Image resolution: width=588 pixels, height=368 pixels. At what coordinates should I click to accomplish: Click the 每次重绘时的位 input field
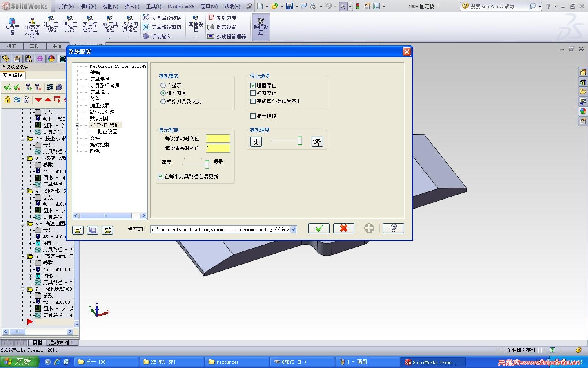point(218,148)
